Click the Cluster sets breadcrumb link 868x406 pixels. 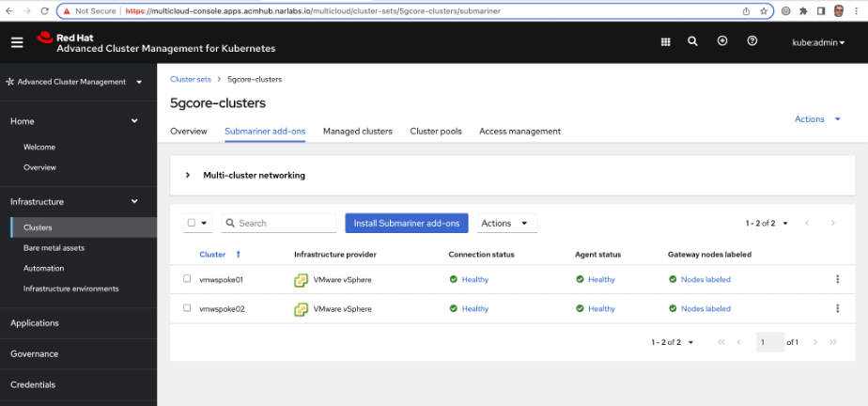(190, 80)
